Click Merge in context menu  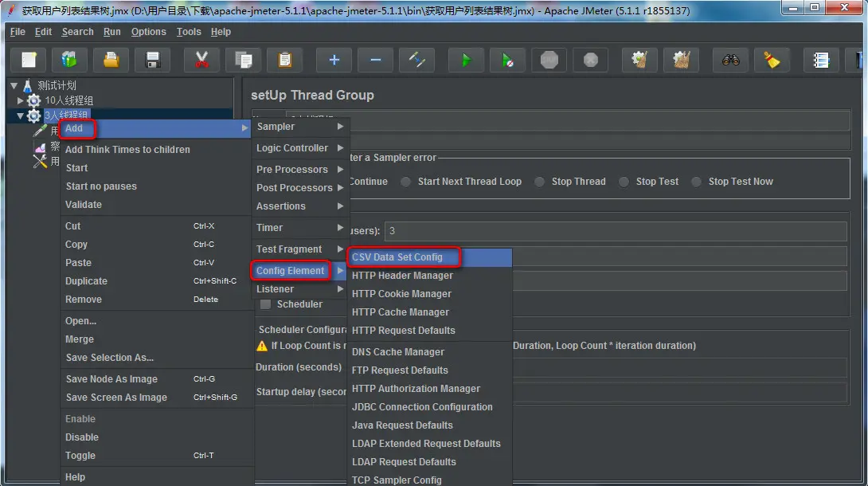(x=156, y=339)
